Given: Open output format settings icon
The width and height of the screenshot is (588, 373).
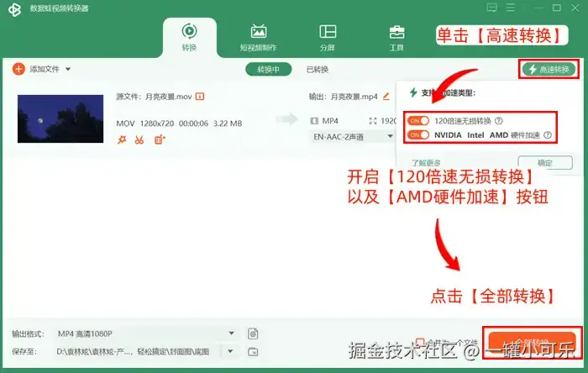Looking at the screenshot, I should [x=253, y=334].
